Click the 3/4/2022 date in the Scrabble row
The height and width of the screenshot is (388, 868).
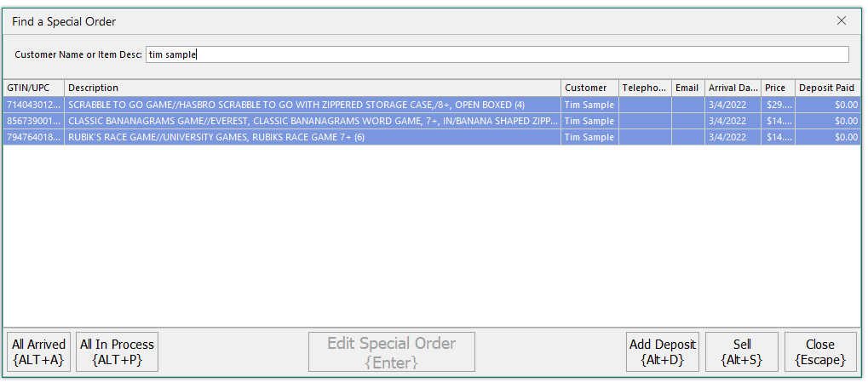(x=733, y=105)
